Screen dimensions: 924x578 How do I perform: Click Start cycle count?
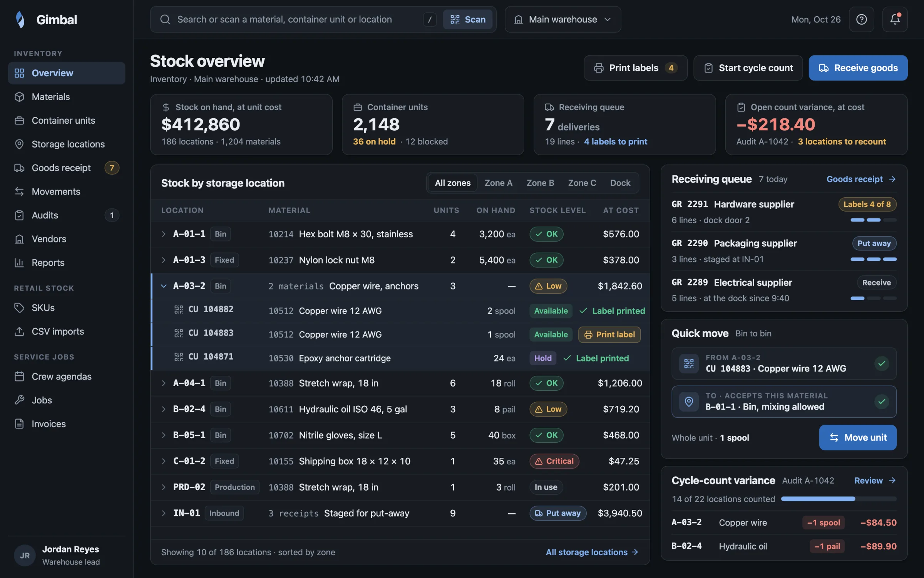coord(748,68)
